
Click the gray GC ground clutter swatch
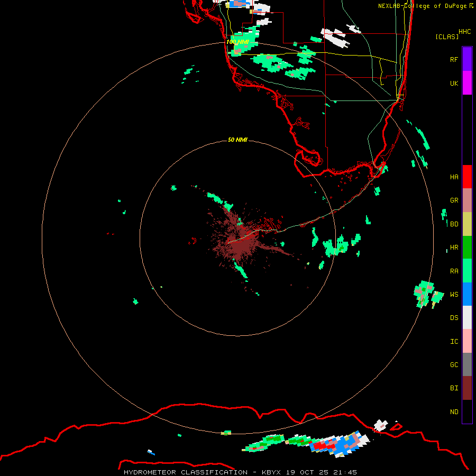(x=467, y=364)
